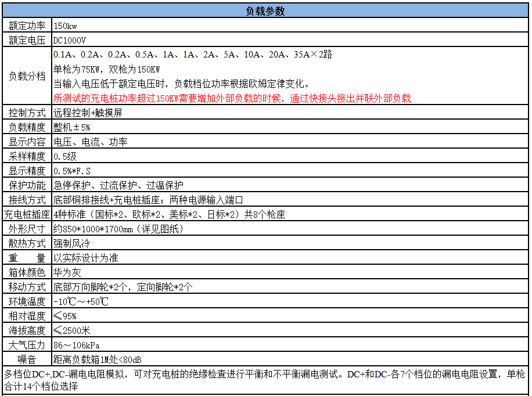Click the 负载参数 table header
The width and height of the screenshot is (532, 396).
[x=265, y=12]
